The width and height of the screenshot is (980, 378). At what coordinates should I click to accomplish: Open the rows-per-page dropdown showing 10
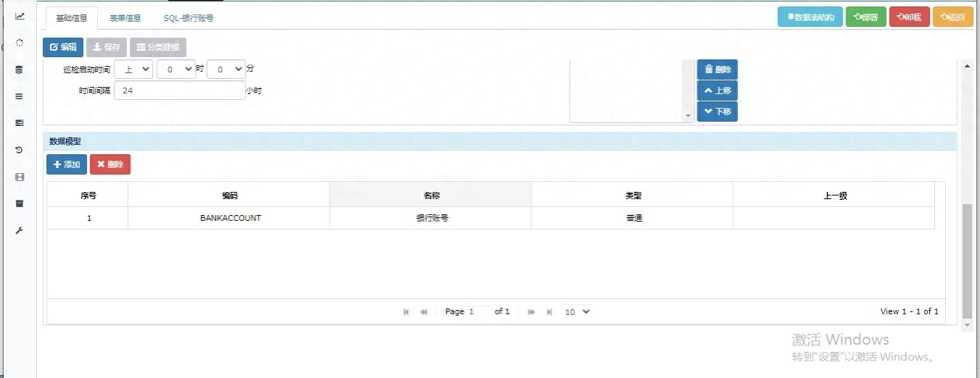pos(577,311)
